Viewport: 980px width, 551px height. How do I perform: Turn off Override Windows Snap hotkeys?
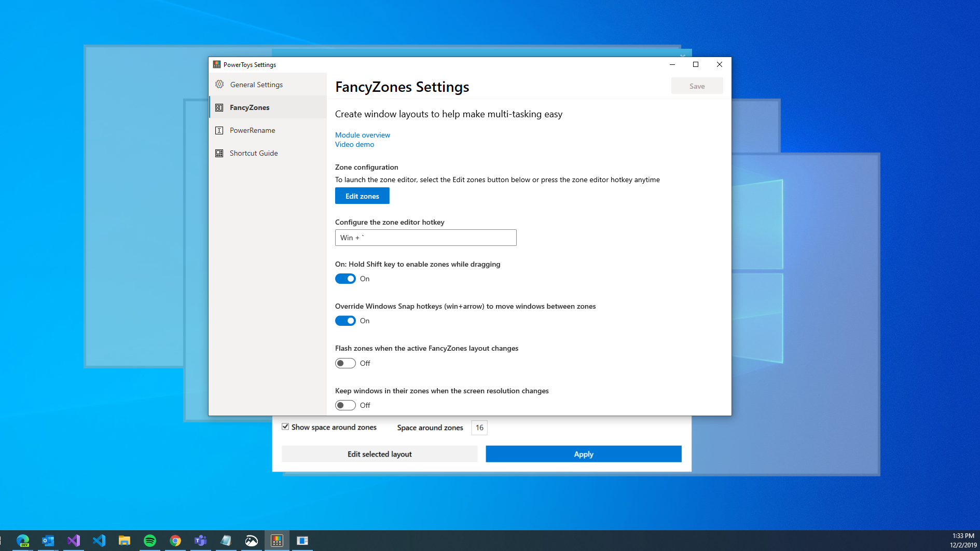[345, 321]
